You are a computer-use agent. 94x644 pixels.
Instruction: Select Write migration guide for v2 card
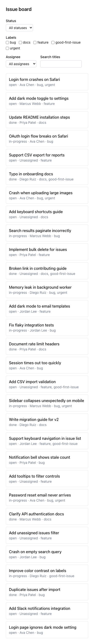[x=47, y=422]
